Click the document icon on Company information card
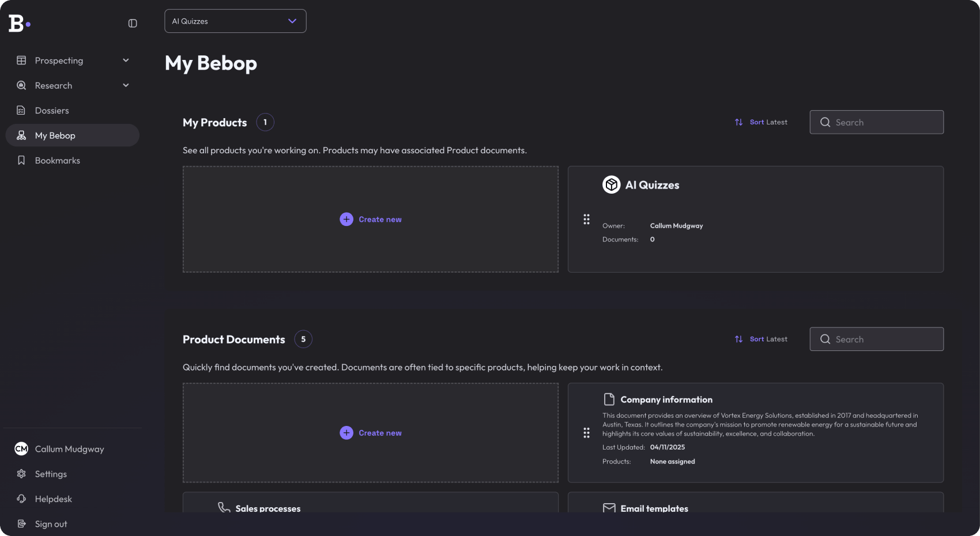980x536 pixels. pos(609,399)
